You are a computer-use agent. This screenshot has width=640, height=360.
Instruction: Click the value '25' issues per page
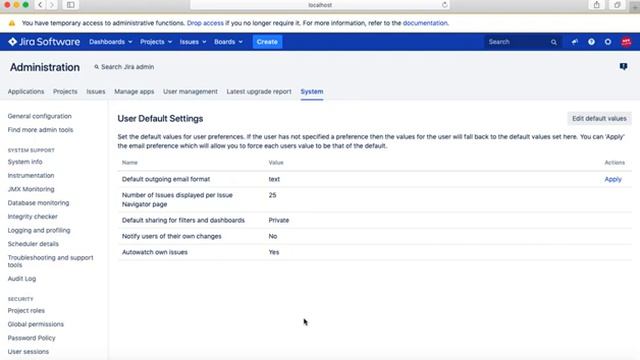(272, 195)
